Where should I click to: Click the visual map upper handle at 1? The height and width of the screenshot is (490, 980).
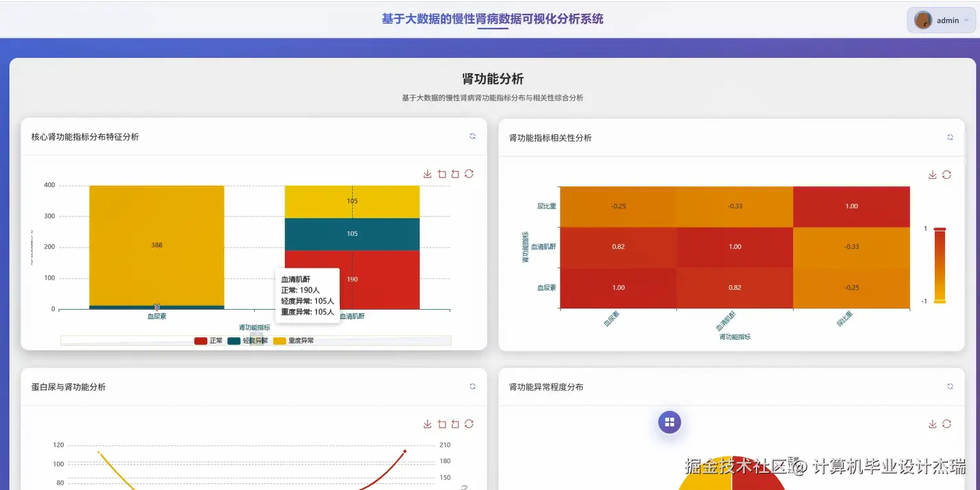click(940, 229)
